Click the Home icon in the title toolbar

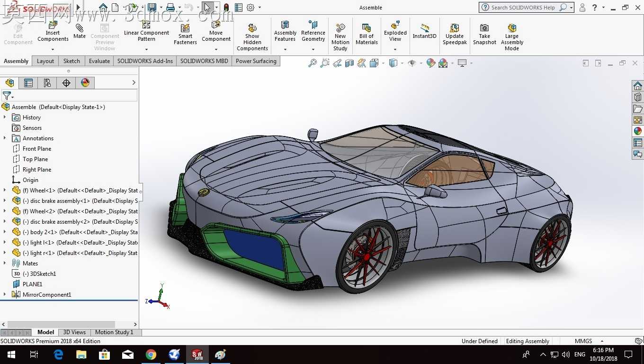click(103, 7)
